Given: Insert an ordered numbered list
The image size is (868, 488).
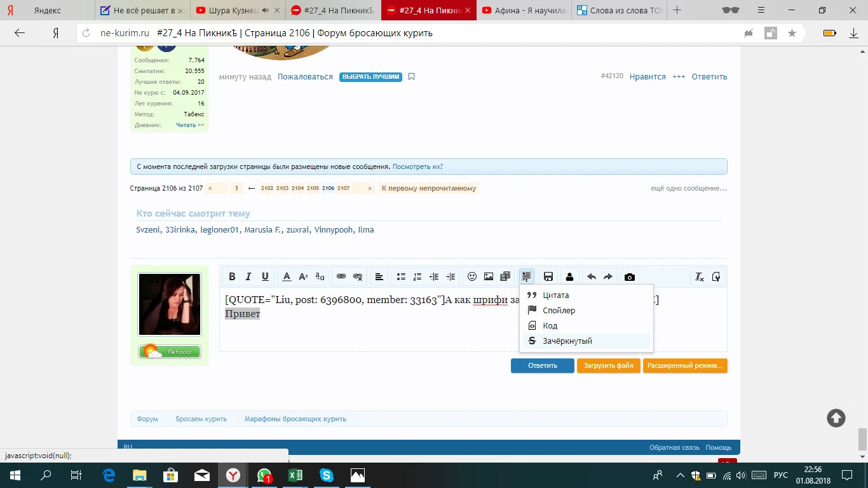Looking at the screenshot, I should click(x=417, y=276).
